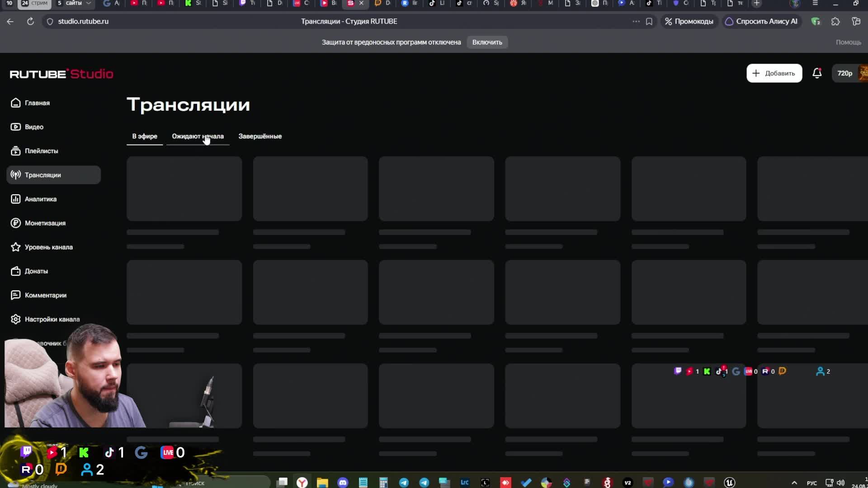Open the 720p channel profile menu
Image resolution: width=868 pixels, height=488 pixels.
[850, 73]
